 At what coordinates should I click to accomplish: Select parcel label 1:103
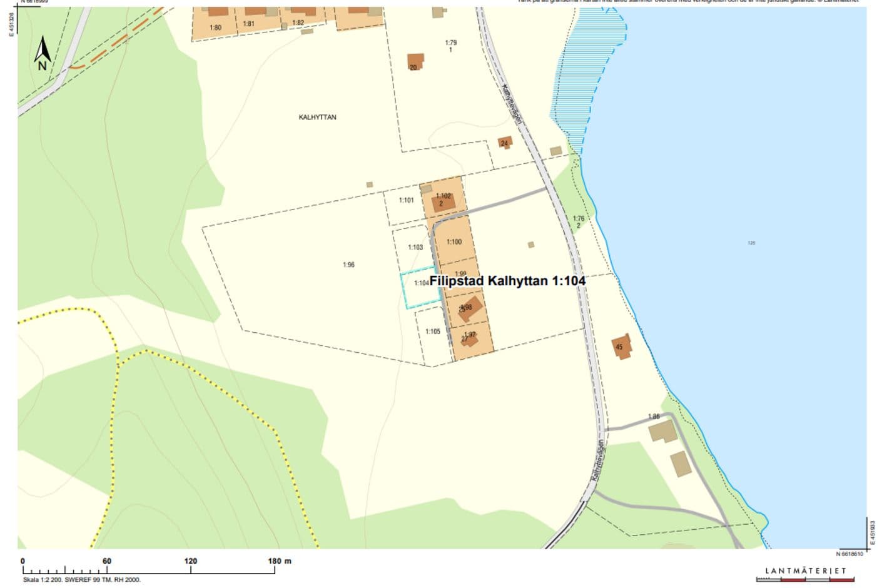pos(415,247)
